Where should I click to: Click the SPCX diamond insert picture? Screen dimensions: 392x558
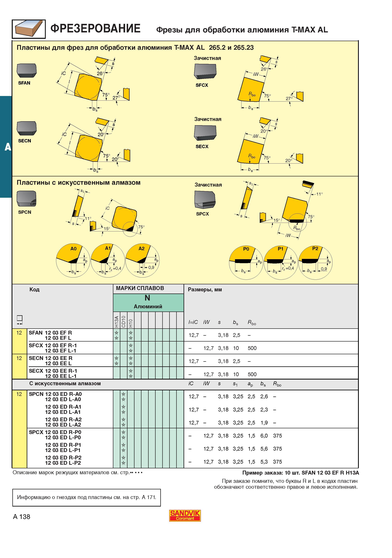[x=205, y=199]
